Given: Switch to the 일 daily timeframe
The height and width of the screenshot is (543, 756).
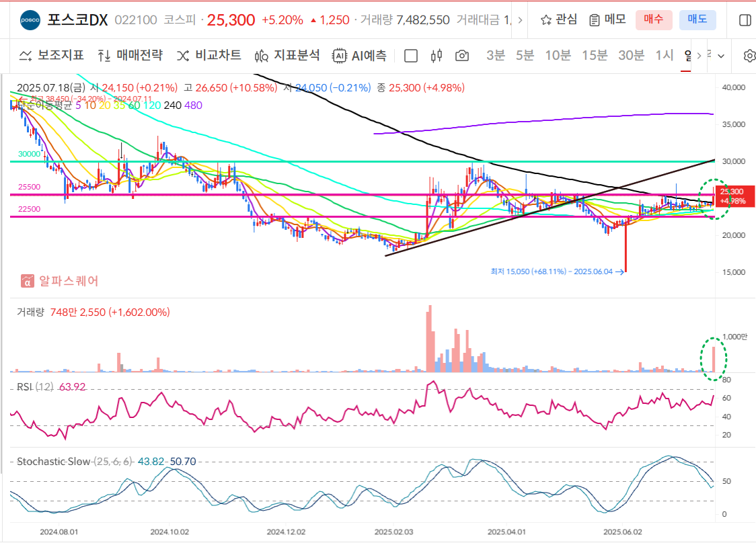Looking at the screenshot, I should click(687, 56).
